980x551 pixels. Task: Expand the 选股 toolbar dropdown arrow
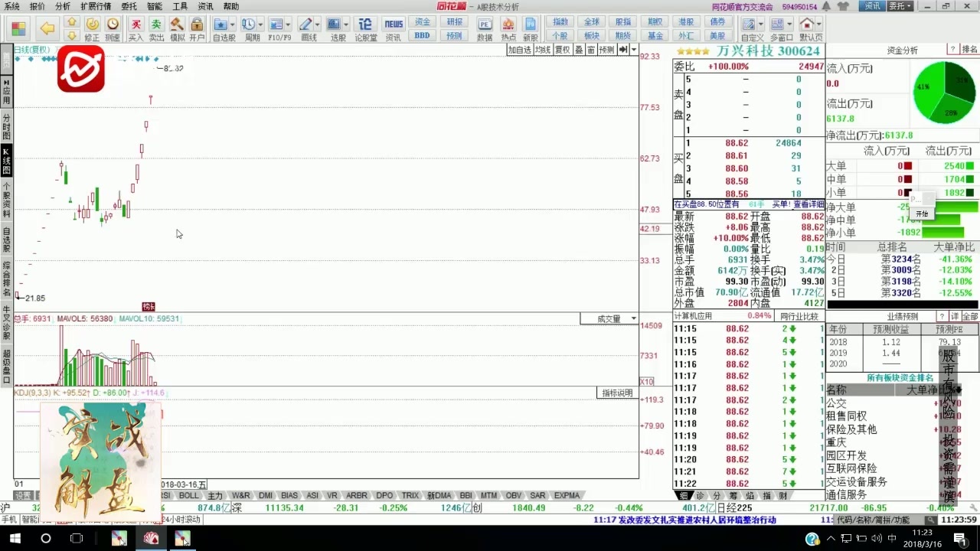[346, 24]
